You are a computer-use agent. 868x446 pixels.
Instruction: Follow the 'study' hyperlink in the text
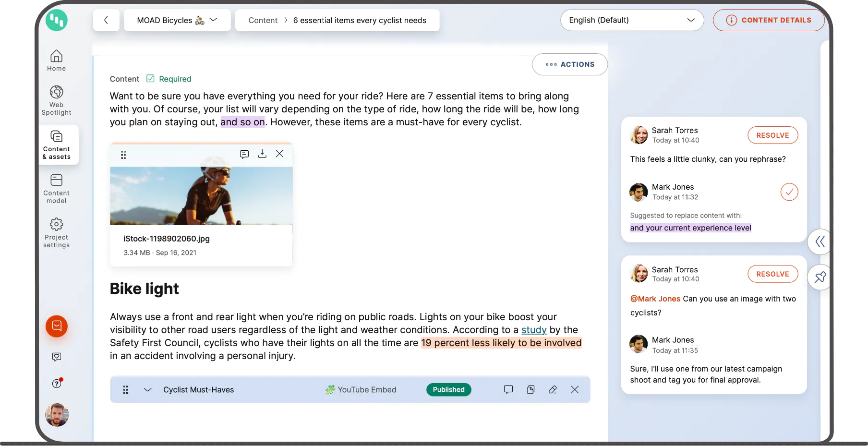tap(534, 330)
